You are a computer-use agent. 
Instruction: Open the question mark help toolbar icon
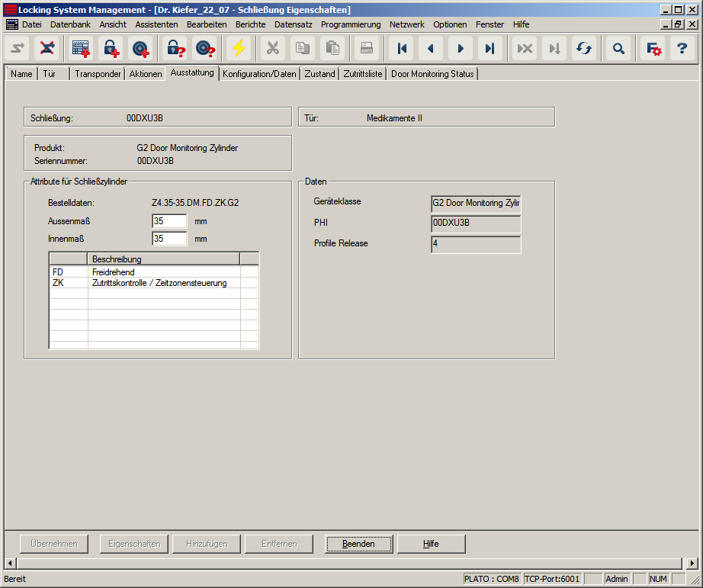683,48
